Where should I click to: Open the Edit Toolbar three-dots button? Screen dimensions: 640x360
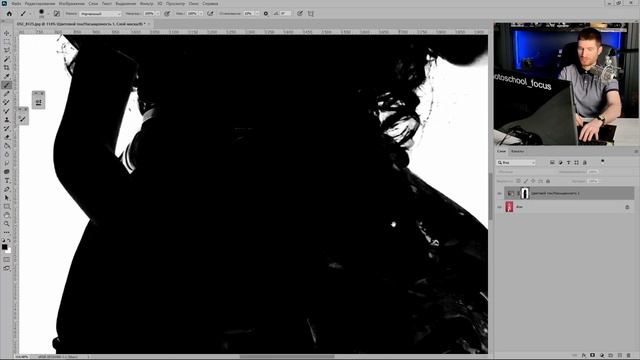point(7,232)
